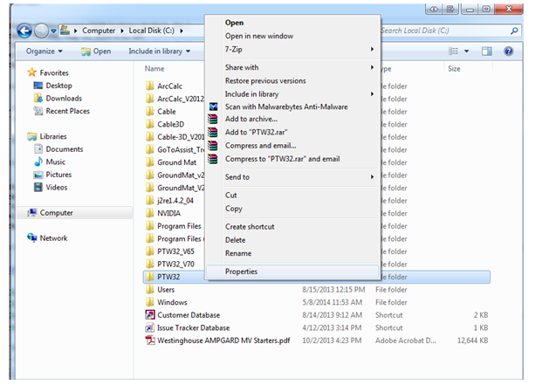Click the Help question mark icon
The image size is (542, 392).
(508, 52)
